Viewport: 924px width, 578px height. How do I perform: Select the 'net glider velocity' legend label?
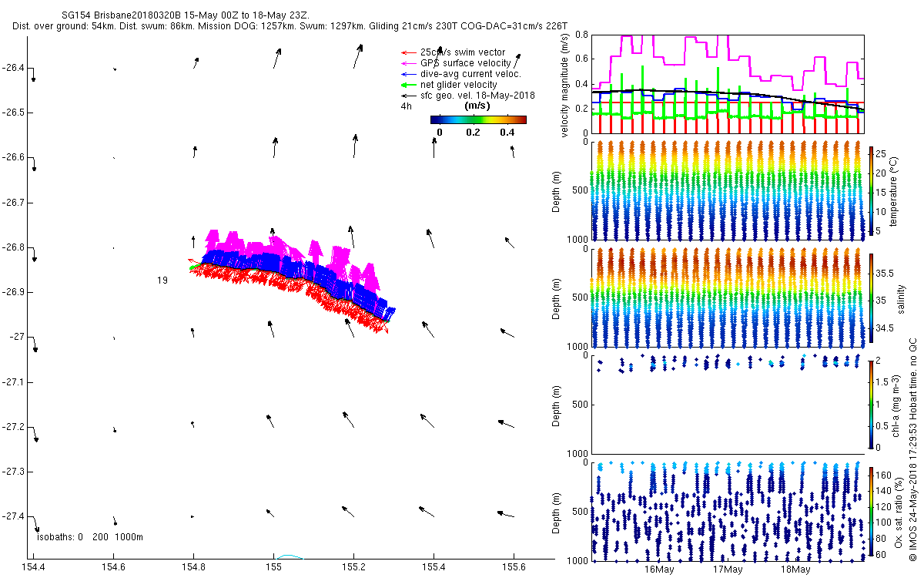458,85
